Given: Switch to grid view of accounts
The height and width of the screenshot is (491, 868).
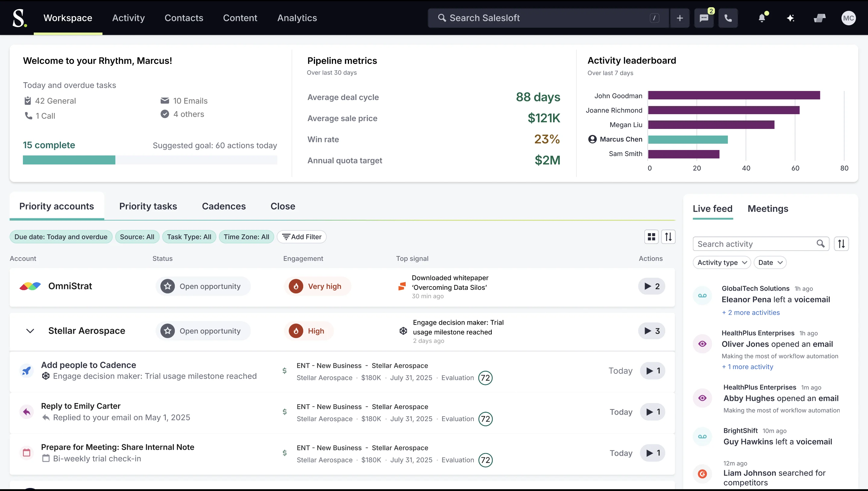Looking at the screenshot, I should click(651, 237).
